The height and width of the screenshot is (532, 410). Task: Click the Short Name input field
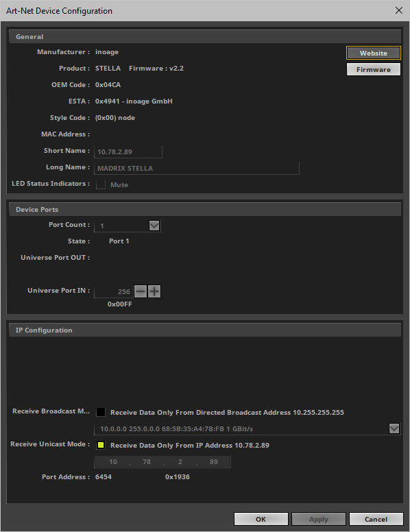(128, 152)
